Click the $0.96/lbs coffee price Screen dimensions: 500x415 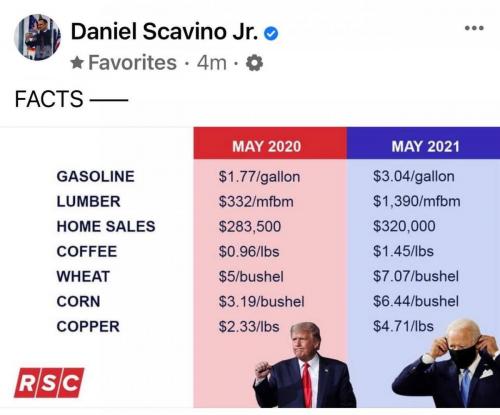[249, 252]
